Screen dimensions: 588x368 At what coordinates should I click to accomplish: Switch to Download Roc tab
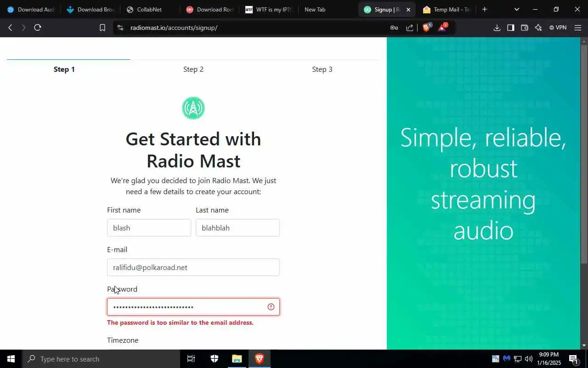[x=209, y=9]
